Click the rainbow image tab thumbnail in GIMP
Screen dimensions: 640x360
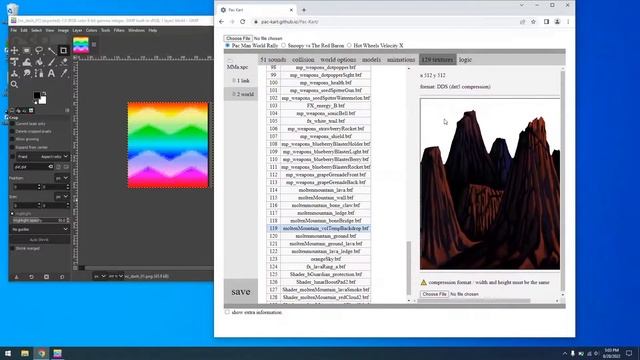81,45
